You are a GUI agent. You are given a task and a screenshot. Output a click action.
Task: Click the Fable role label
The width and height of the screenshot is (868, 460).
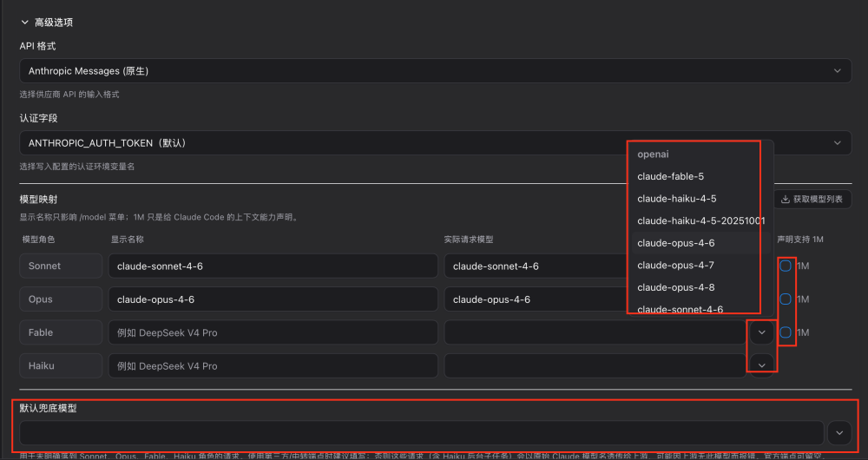click(x=61, y=332)
